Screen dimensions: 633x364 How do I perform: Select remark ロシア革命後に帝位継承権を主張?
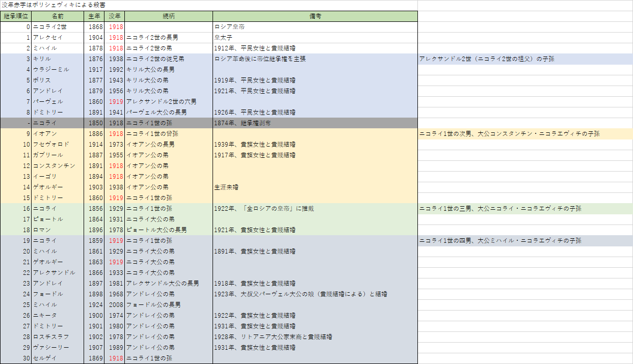click(x=315, y=59)
